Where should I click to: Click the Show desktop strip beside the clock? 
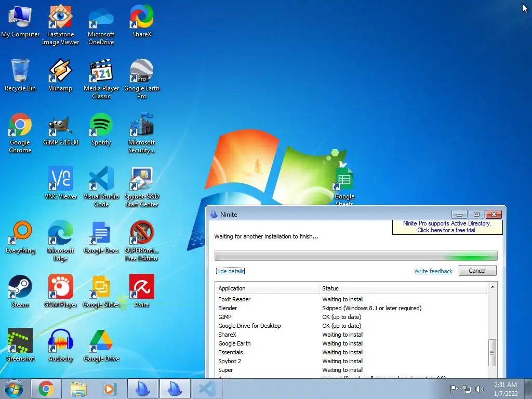coord(528,389)
